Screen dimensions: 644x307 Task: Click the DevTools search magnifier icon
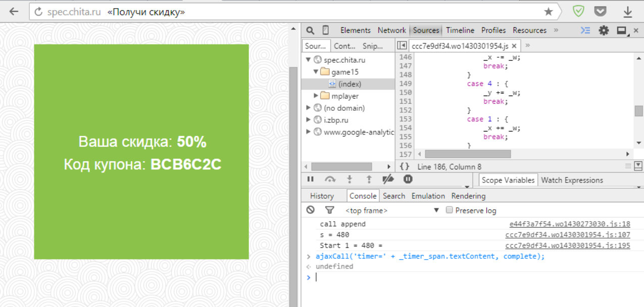click(310, 30)
